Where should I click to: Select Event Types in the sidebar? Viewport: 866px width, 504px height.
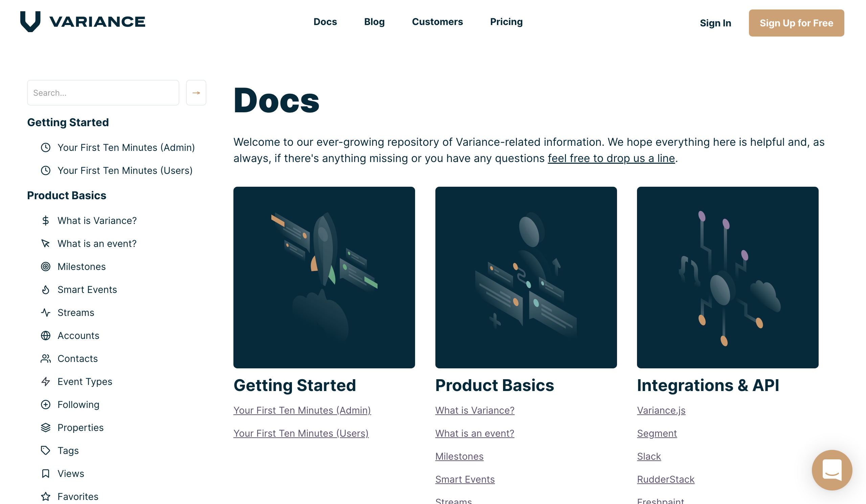tap(85, 382)
